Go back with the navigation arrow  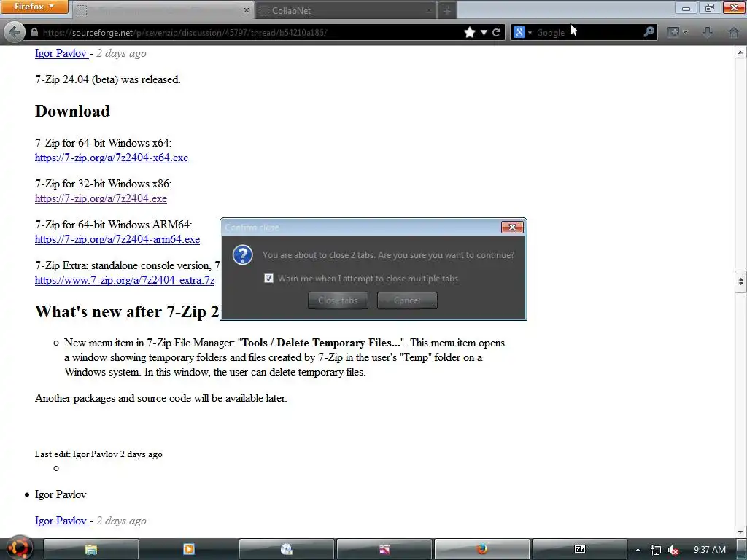point(14,32)
